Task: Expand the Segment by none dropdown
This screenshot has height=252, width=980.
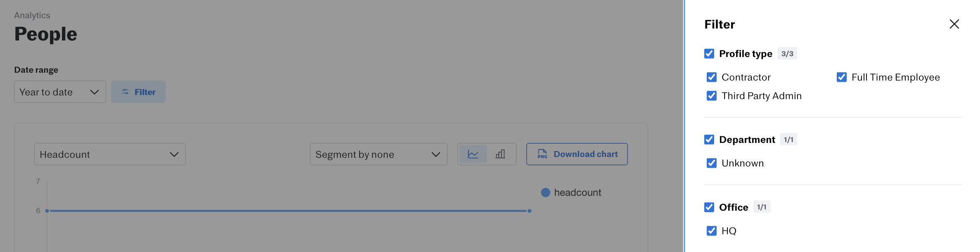Action: 378,154
